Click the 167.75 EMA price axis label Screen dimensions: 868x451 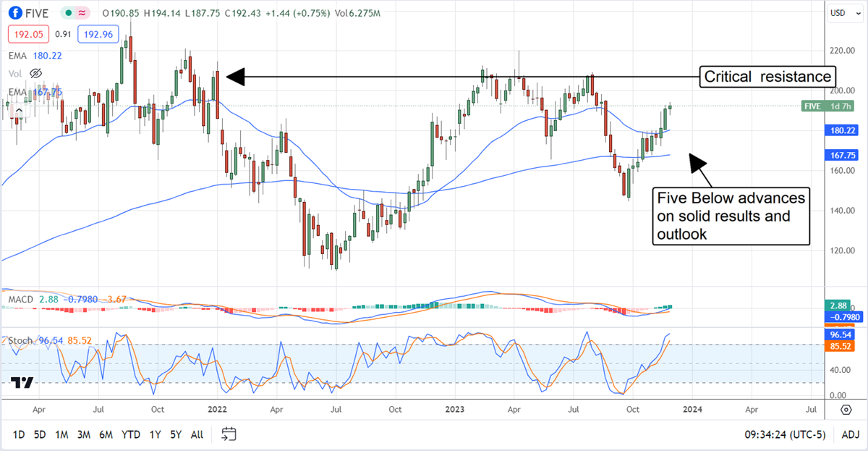[x=842, y=155]
